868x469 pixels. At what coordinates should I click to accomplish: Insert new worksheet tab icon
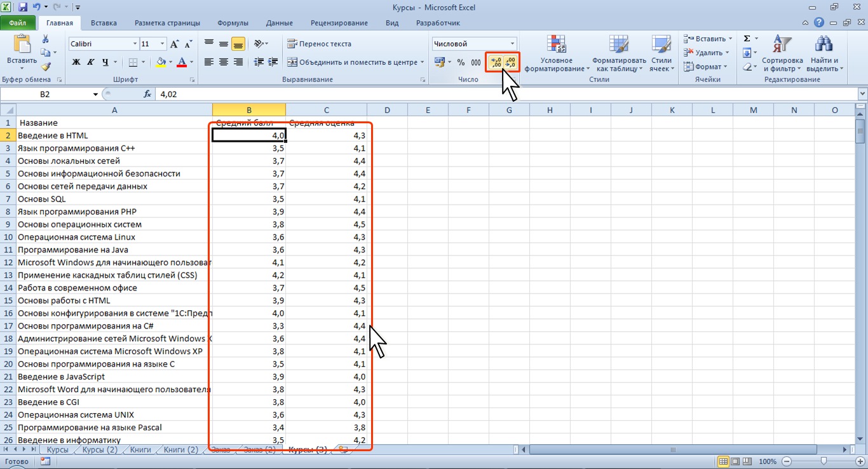click(344, 449)
